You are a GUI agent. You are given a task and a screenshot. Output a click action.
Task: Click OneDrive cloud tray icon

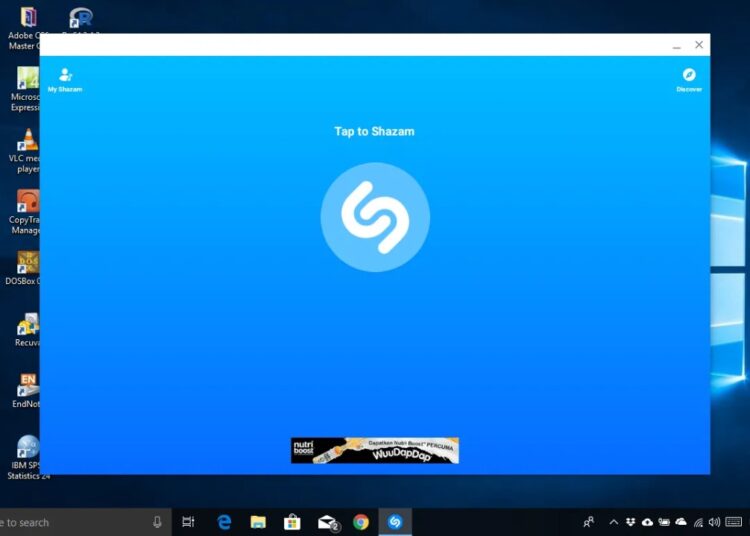pyautogui.click(x=681, y=522)
